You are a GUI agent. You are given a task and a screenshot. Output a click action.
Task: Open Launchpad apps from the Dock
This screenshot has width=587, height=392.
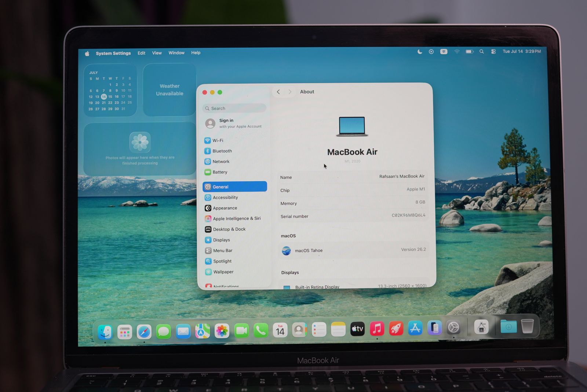tap(125, 332)
